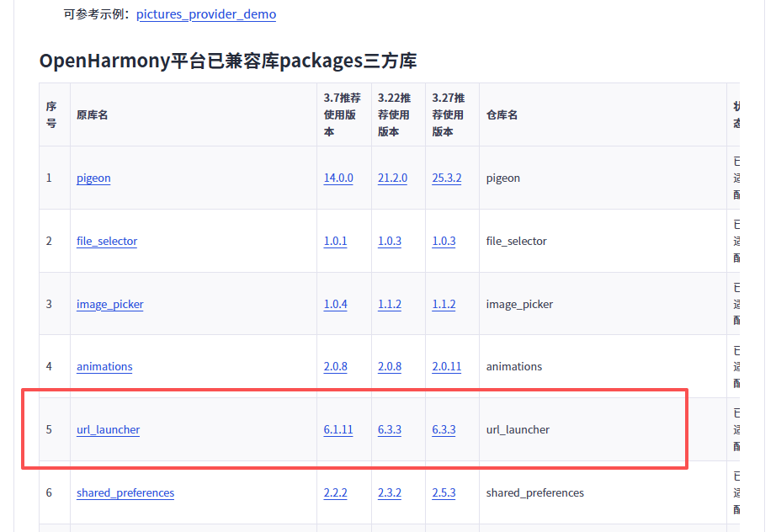Click row number 1 in the pigeon row

coord(49,178)
